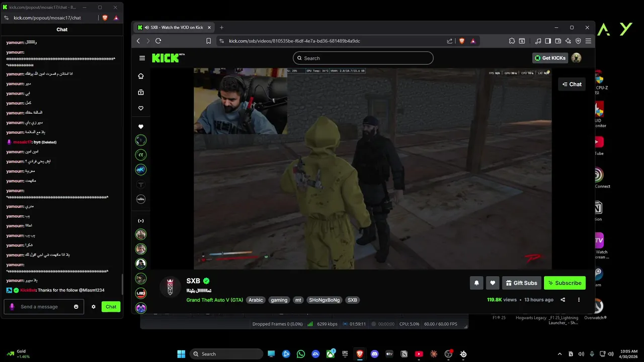Open the Browse icon in Kick sidebar
644x362 pixels.
pos(141,93)
